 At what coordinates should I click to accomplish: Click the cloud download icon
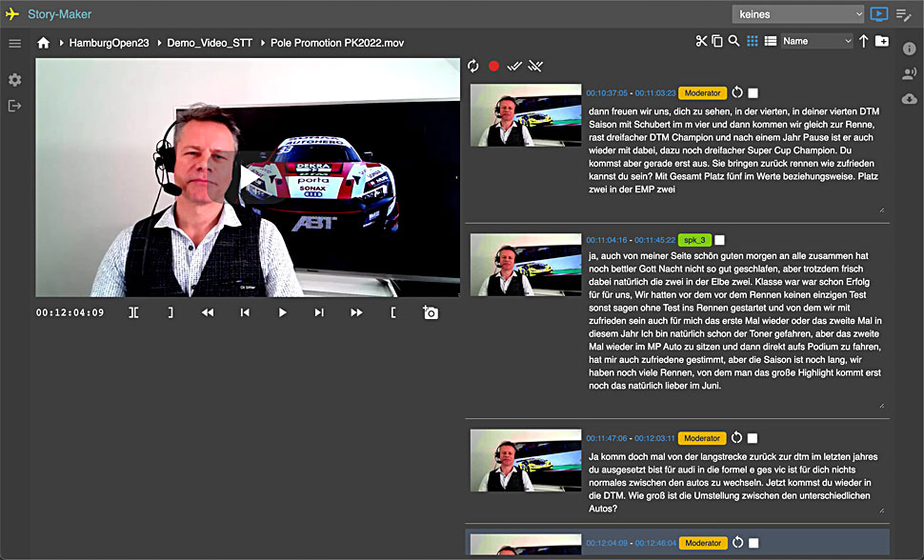click(x=910, y=98)
